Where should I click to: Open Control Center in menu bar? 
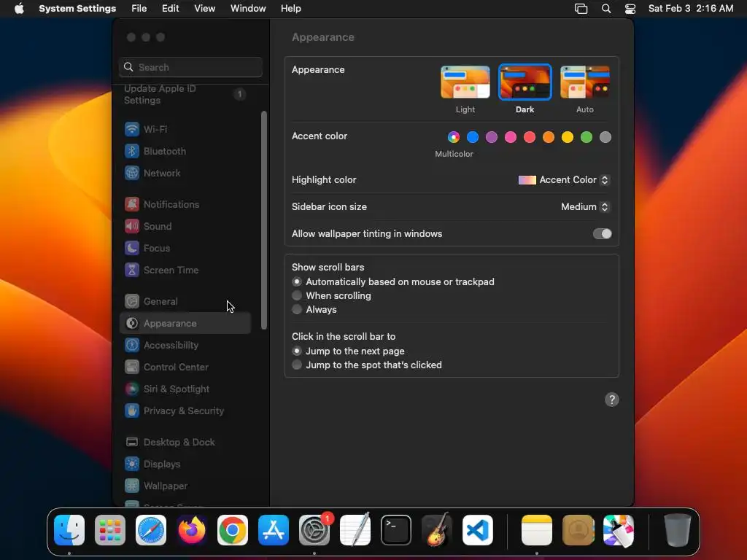630,9
